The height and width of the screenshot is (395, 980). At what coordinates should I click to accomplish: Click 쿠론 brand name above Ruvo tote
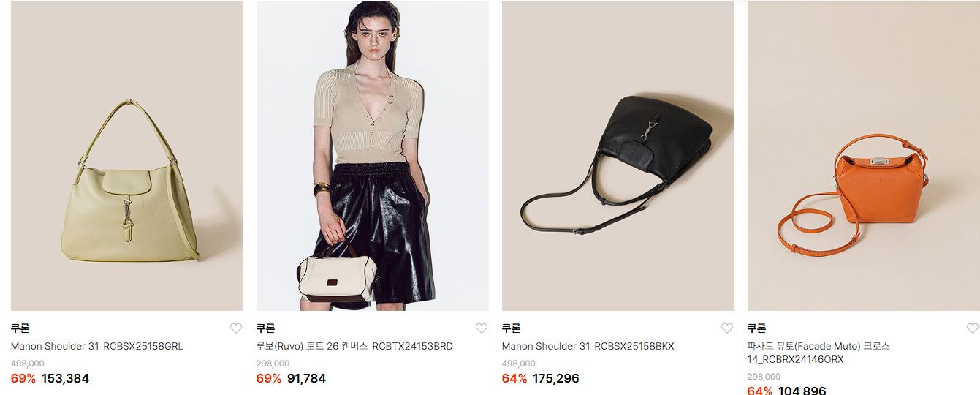[x=266, y=328]
